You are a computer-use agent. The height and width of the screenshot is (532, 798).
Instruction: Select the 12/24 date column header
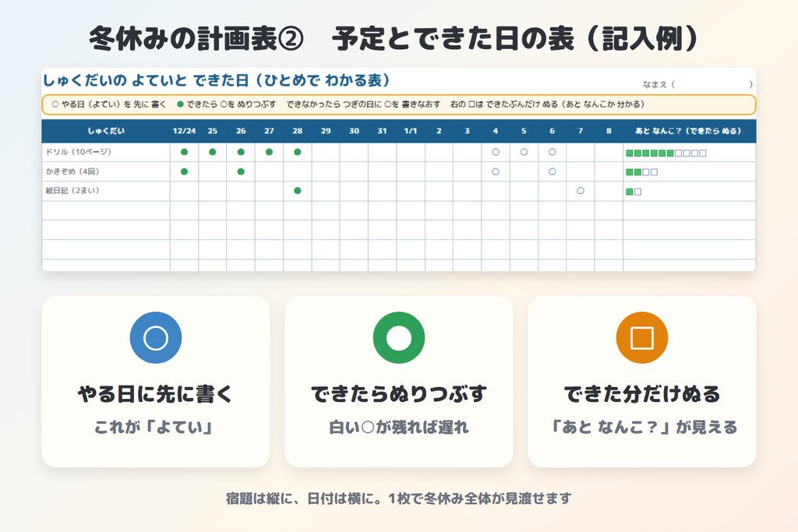184,131
